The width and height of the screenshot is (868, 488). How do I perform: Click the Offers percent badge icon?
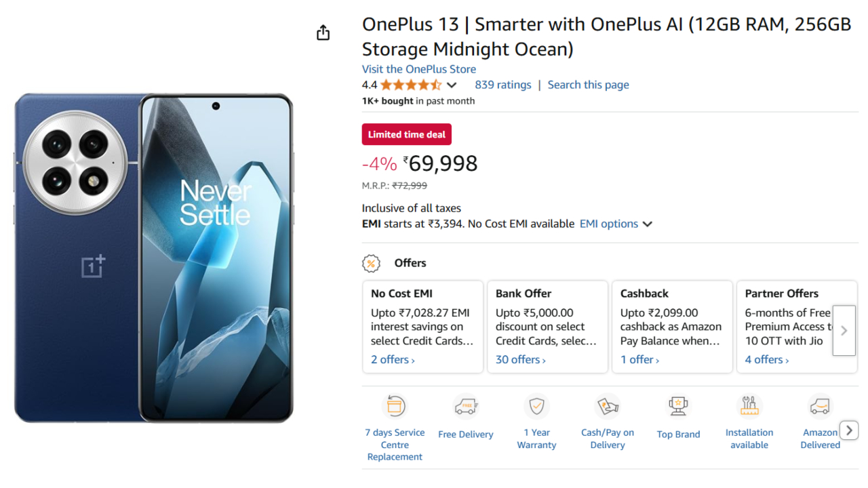point(371,263)
